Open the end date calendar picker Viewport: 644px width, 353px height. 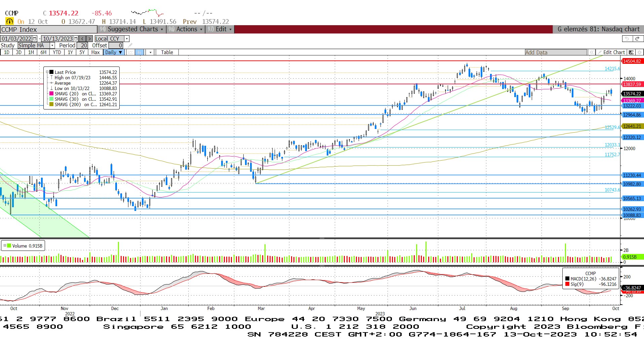(76, 39)
